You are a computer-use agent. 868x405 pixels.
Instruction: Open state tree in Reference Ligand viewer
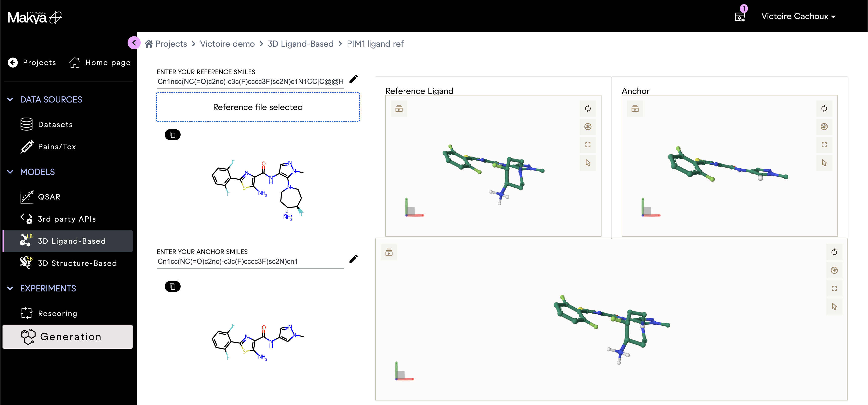coord(399,109)
